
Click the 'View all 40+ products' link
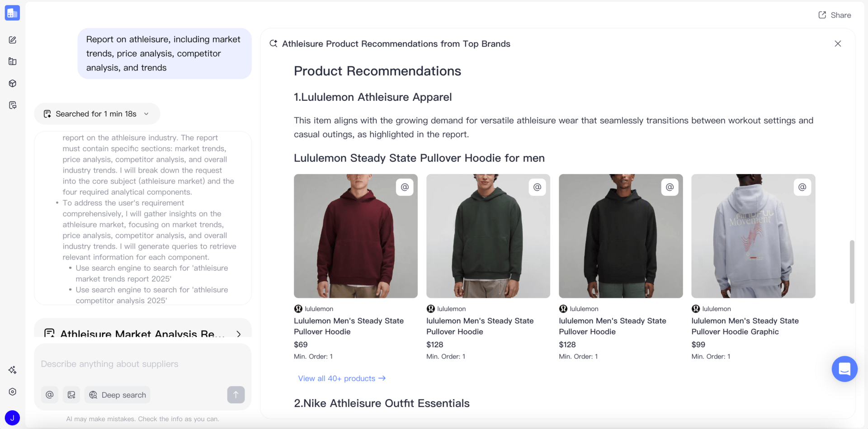pos(341,378)
